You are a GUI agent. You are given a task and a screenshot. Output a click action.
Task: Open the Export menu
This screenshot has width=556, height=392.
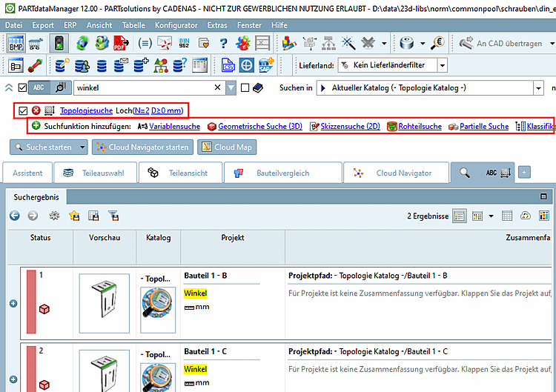[43, 25]
